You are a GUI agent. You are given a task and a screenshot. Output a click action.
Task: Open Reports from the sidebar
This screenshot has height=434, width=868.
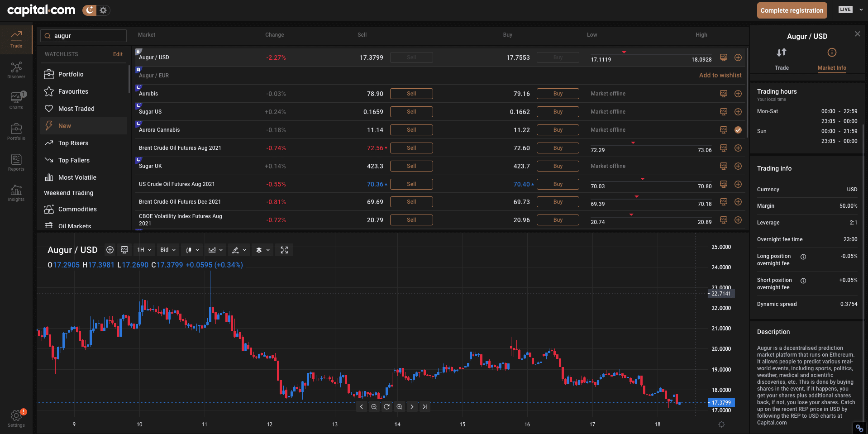(16, 163)
